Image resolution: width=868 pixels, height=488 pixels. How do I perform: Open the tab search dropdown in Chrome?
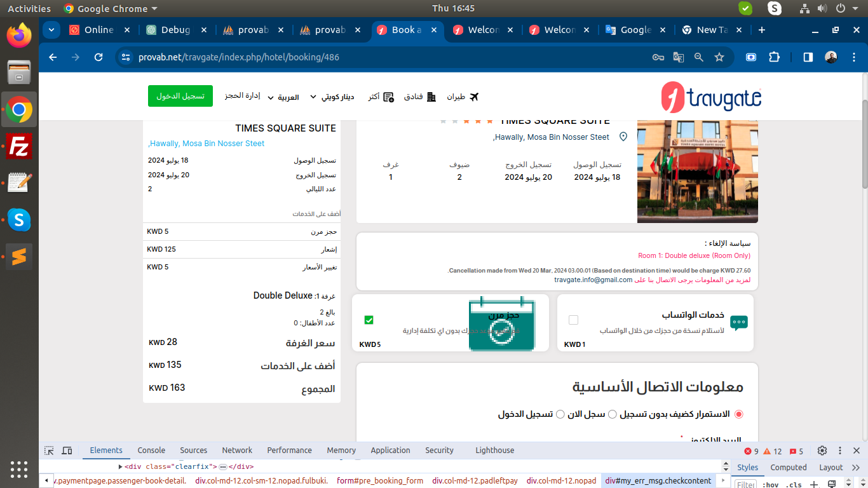click(51, 30)
